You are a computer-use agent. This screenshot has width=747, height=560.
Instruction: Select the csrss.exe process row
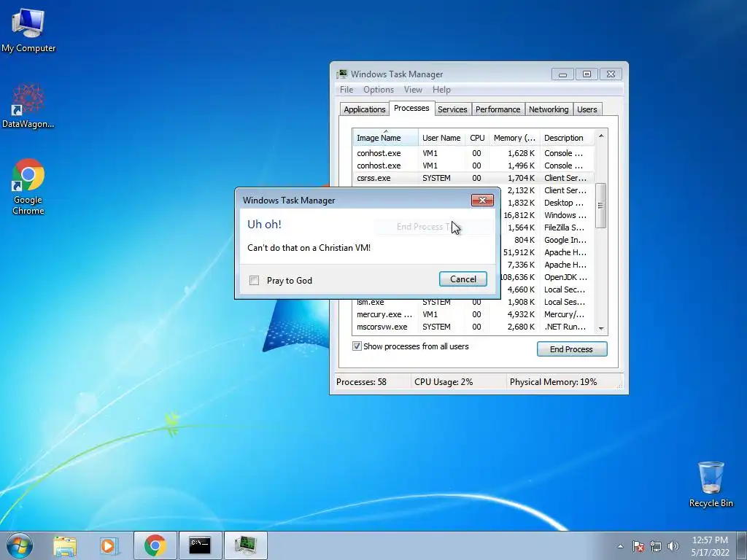pyautogui.click(x=473, y=178)
